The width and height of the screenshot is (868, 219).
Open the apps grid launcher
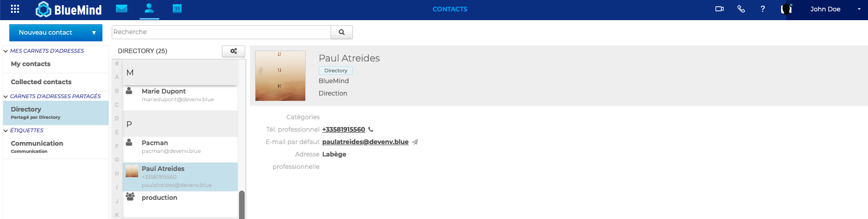coord(15,9)
